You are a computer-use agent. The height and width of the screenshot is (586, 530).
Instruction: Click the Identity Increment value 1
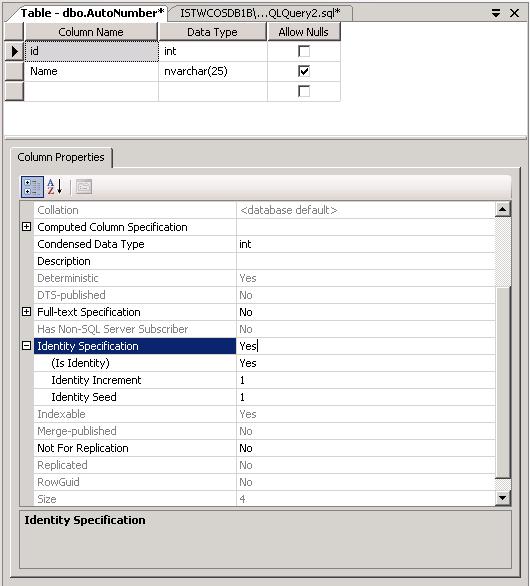[x=366, y=380]
